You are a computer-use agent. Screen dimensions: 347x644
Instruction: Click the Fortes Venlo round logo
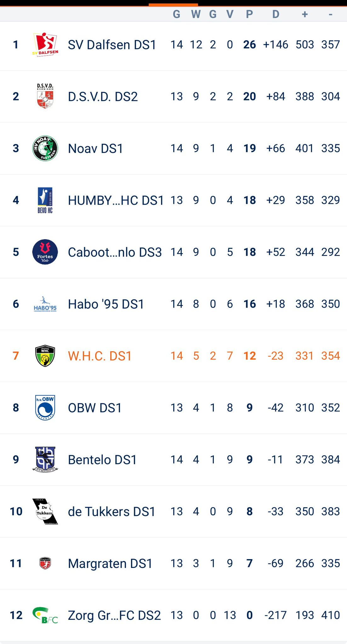point(45,252)
